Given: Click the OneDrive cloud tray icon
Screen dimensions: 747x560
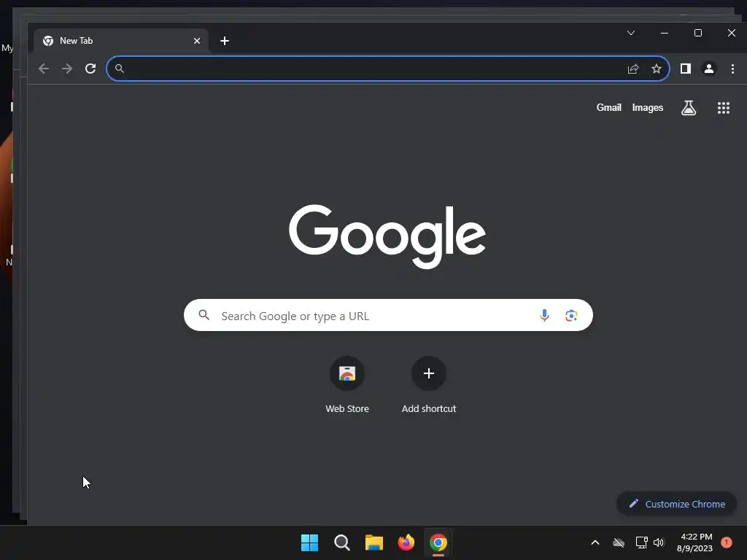Looking at the screenshot, I should [619, 542].
